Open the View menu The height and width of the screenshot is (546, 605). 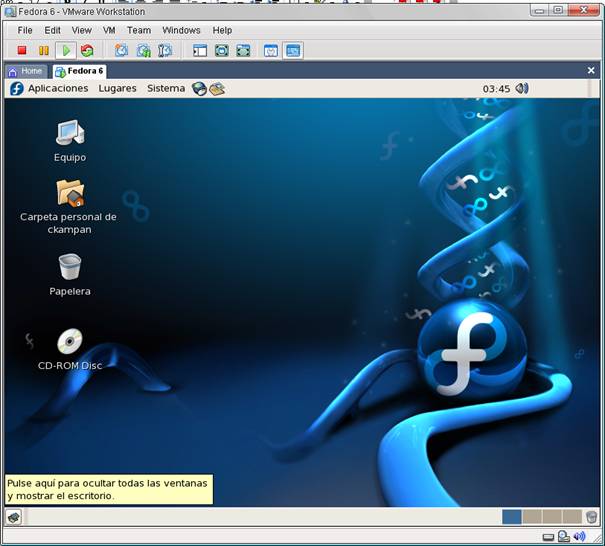click(81, 30)
